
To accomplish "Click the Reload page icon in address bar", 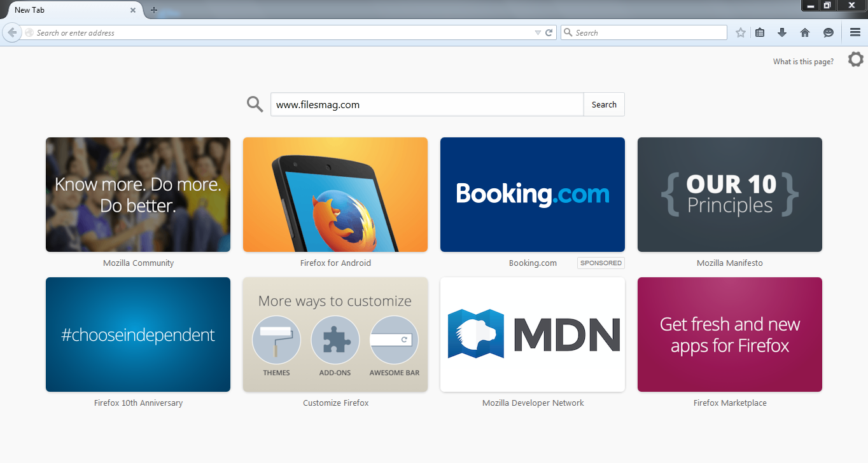I will [x=549, y=32].
